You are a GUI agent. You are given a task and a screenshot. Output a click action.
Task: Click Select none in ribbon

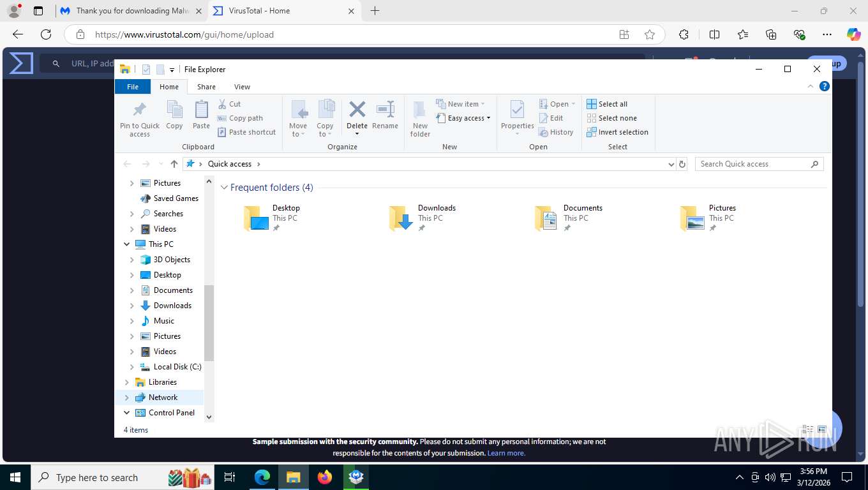pyautogui.click(x=611, y=118)
